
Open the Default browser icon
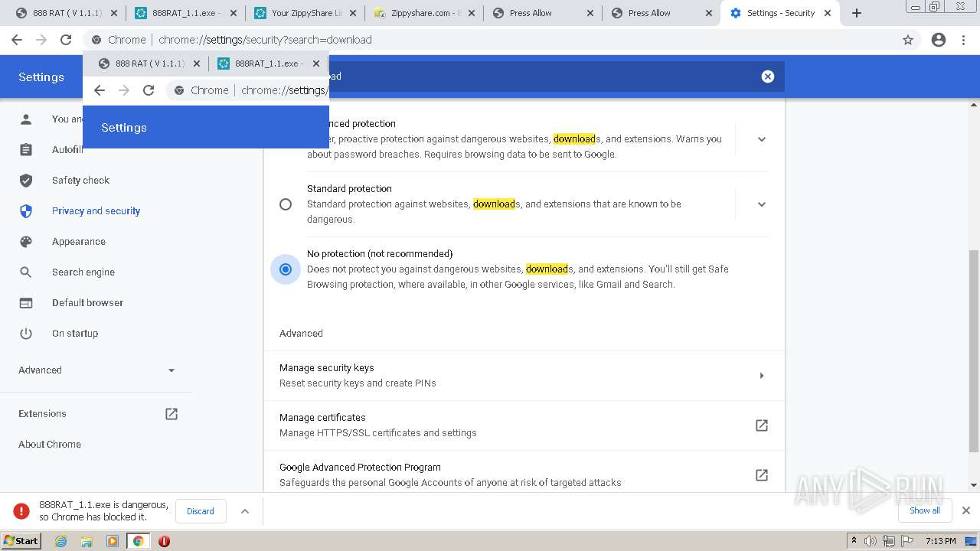click(26, 302)
